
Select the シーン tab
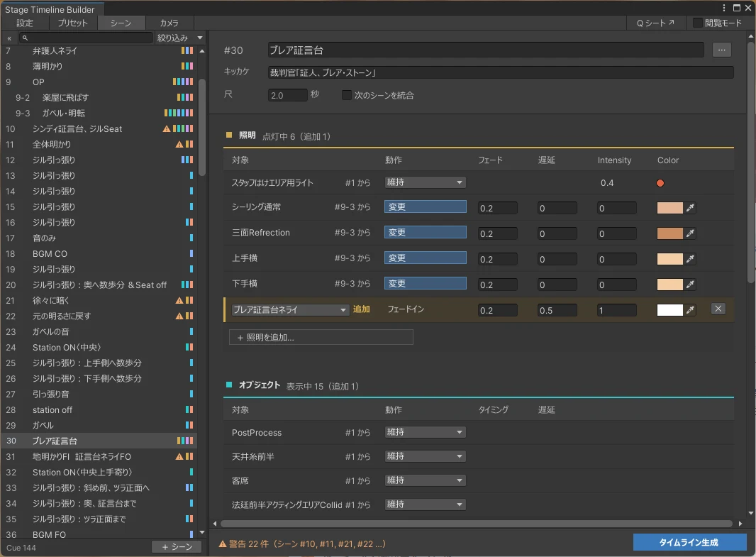[121, 23]
